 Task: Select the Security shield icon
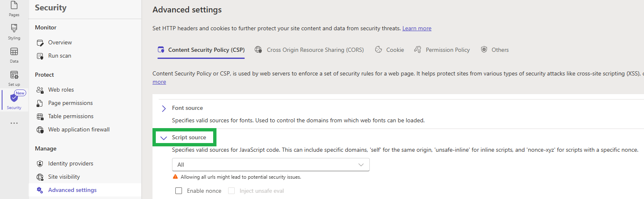coord(14,98)
